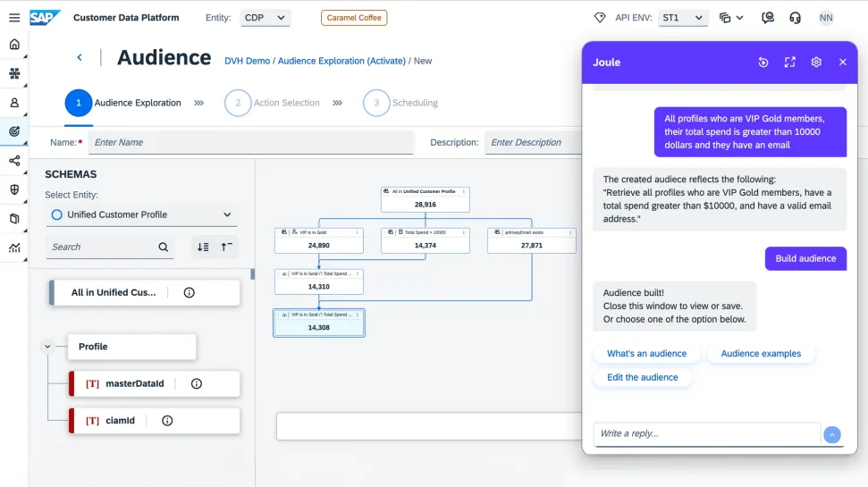
Task: Click the send reply arrow button
Action: coord(832,434)
